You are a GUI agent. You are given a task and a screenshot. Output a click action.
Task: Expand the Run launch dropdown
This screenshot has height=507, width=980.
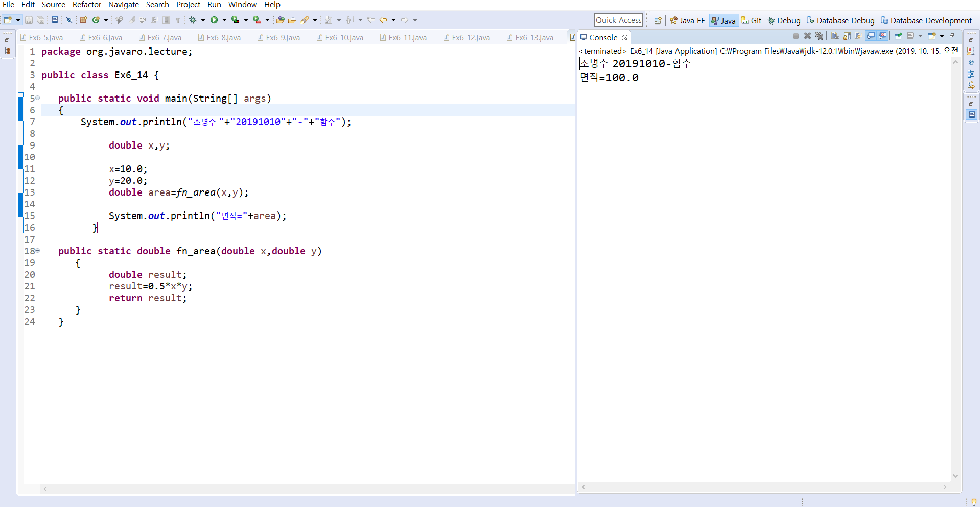[x=224, y=20]
